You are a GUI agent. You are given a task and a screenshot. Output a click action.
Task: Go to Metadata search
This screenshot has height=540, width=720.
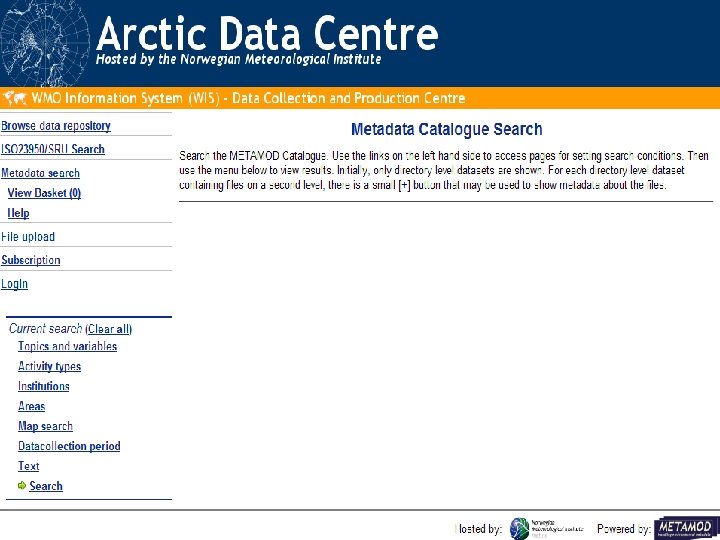(41, 173)
